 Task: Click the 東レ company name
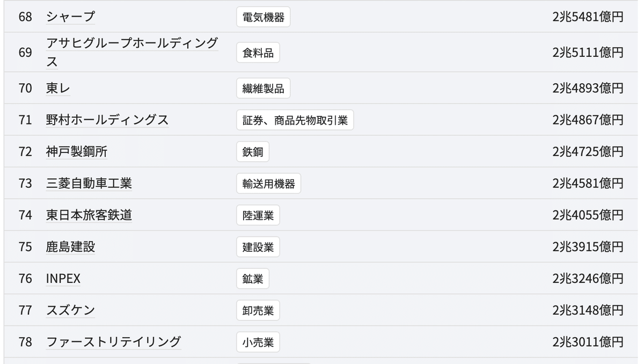[58, 89]
